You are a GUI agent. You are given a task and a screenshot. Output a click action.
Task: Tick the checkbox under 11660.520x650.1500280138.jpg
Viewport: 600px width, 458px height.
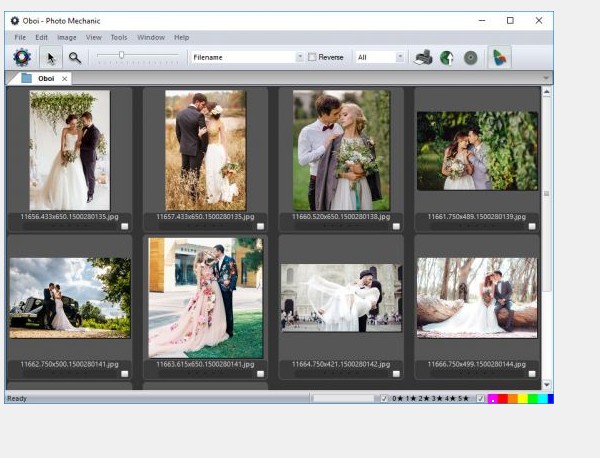(396, 226)
